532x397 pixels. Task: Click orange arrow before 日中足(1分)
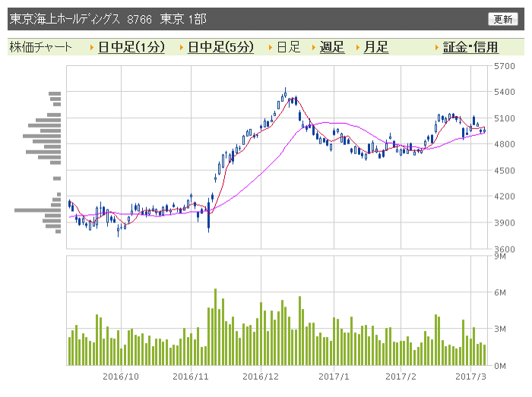[x=92, y=47]
